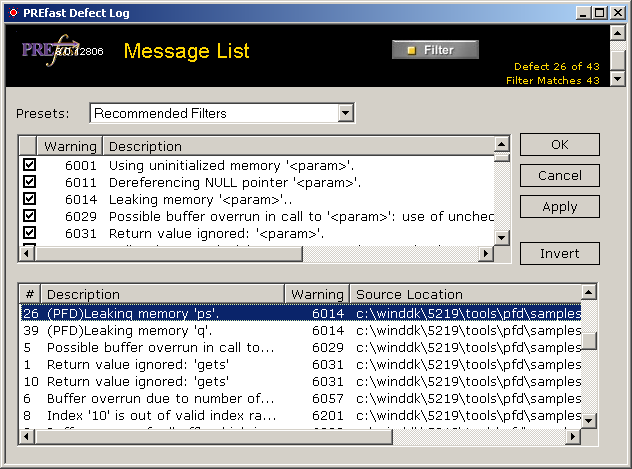Screen dimensions: 632x469
Task: Click "Leaking memory '<param>'" filter description
Action: [x=200, y=199]
